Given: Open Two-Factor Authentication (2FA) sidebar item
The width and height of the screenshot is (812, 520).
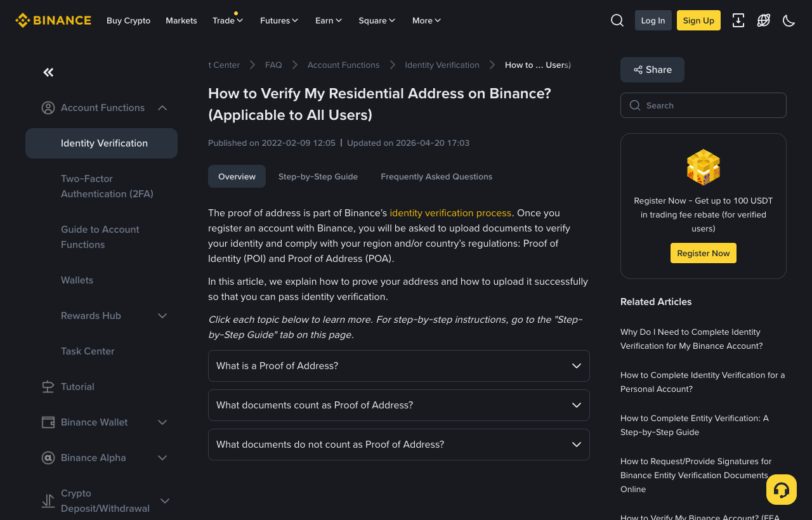Looking at the screenshot, I should click(x=107, y=186).
